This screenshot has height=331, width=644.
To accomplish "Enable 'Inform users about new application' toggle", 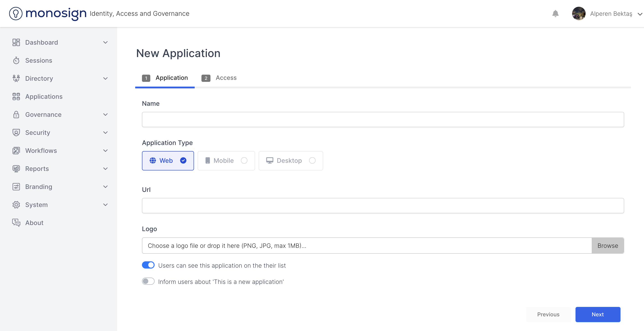I will (x=148, y=281).
